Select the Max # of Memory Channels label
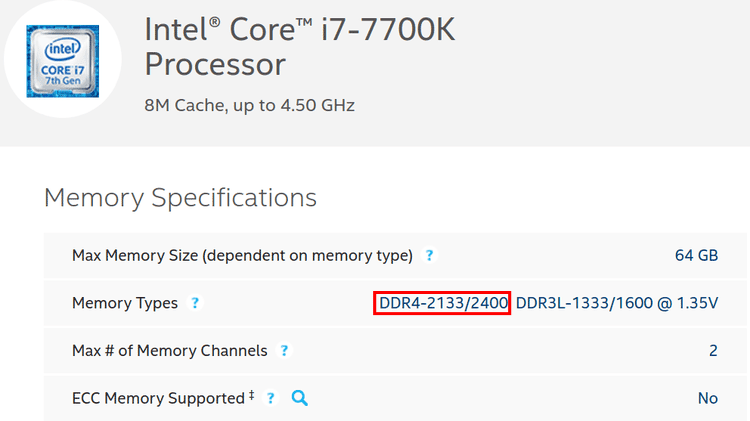The height and width of the screenshot is (421, 750). 170,351
